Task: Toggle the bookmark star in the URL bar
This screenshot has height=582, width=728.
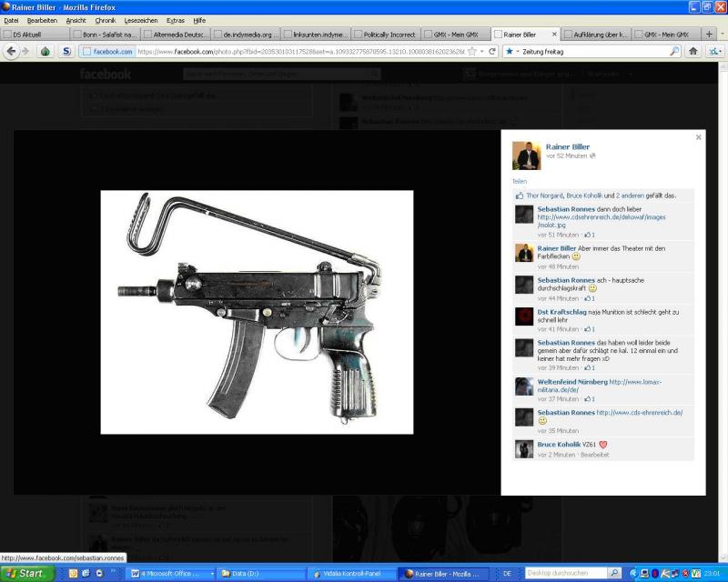Action: [x=470, y=52]
